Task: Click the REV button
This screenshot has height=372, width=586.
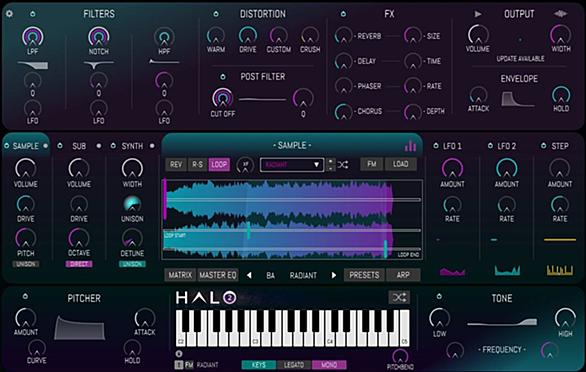Action: pos(176,165)
